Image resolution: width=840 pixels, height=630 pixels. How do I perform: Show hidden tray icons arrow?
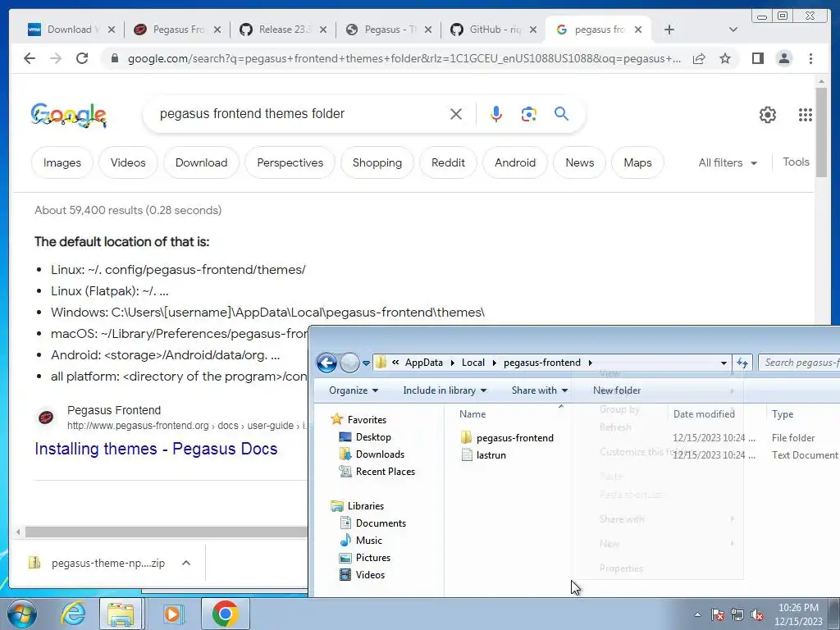pos(697,615)
